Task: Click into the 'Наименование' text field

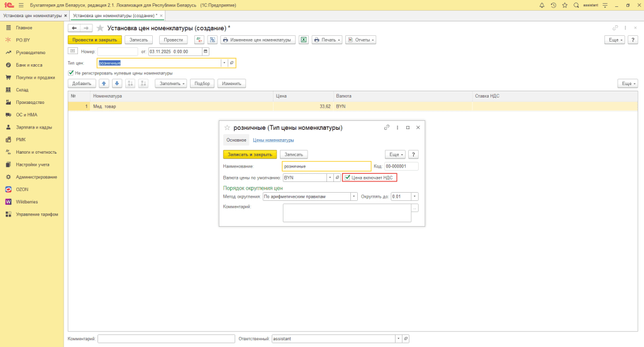Action: click(326, 166)
